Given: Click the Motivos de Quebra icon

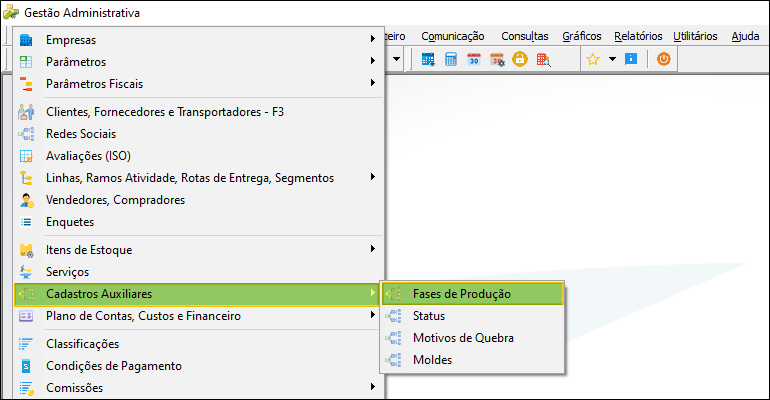Looking at the screenshot, I should point(393,338).
